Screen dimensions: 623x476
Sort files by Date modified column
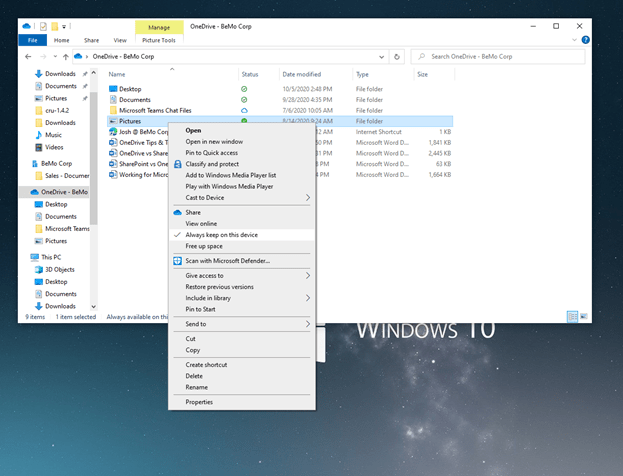coord(302,74)
